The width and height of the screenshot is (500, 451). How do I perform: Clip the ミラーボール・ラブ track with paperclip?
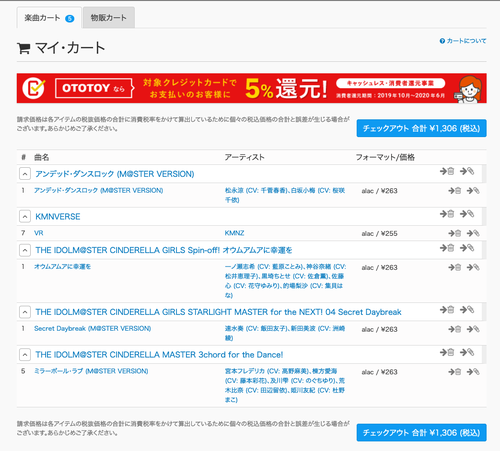(473, 372)
